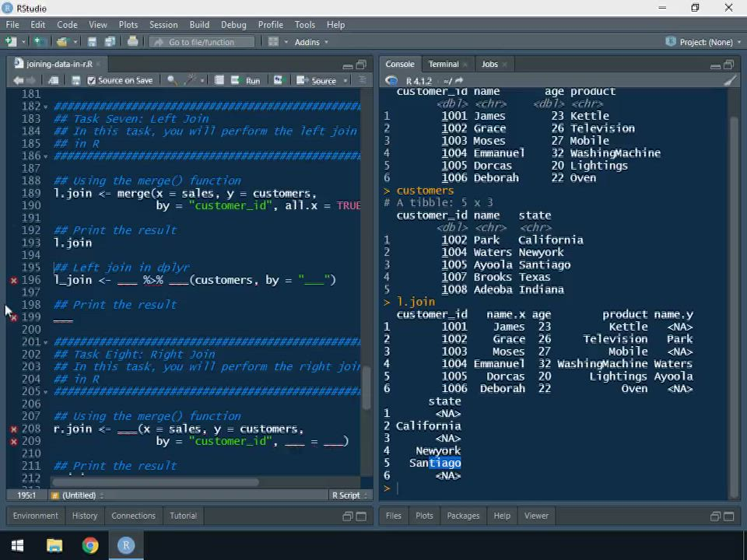This screenshot has width=747, height=560.
Task: Click the compile report notebook icon
Action: pyautogui.click(x=219, y=80)
